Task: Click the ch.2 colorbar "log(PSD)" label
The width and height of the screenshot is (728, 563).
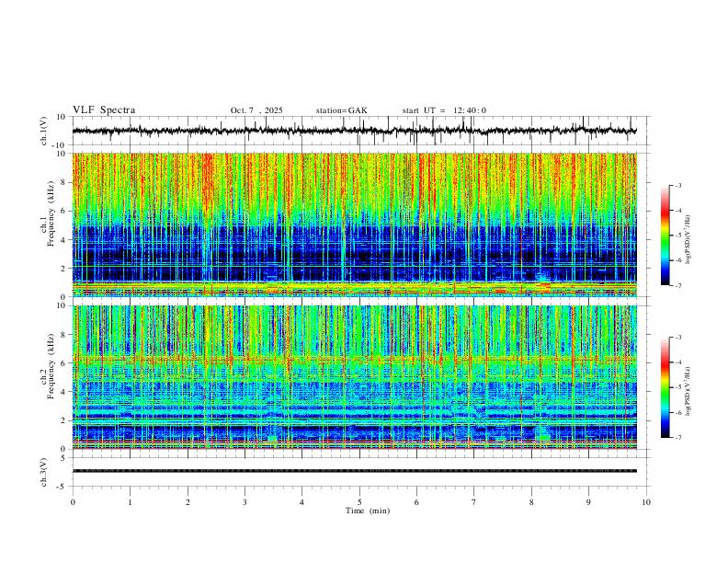Action: (x=688, y=392)
